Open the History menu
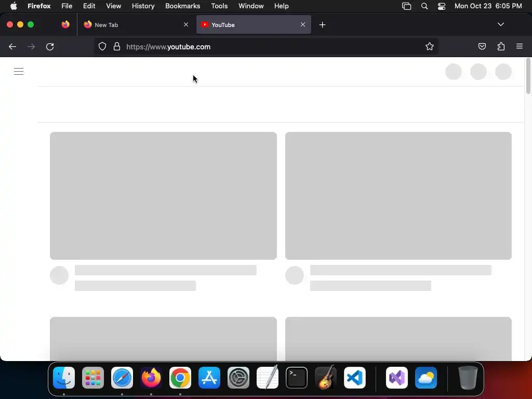This screenshot has width=532, height=399. tap(143, 6)
